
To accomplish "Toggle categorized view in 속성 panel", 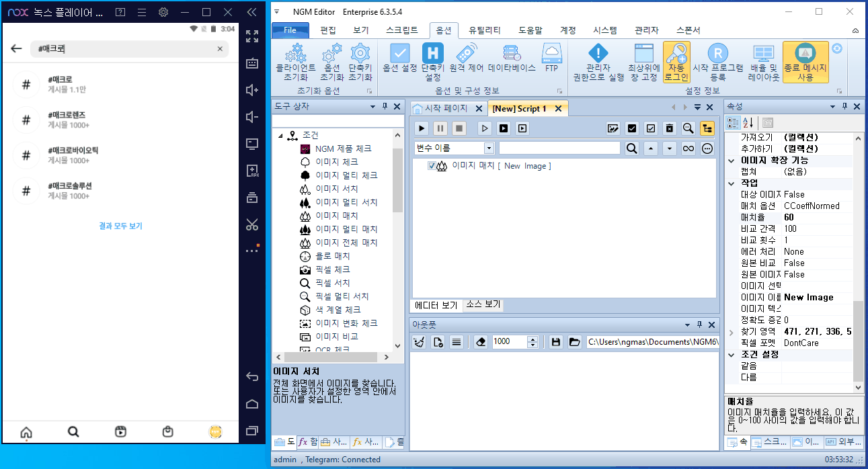I will (x=734, y=122).
